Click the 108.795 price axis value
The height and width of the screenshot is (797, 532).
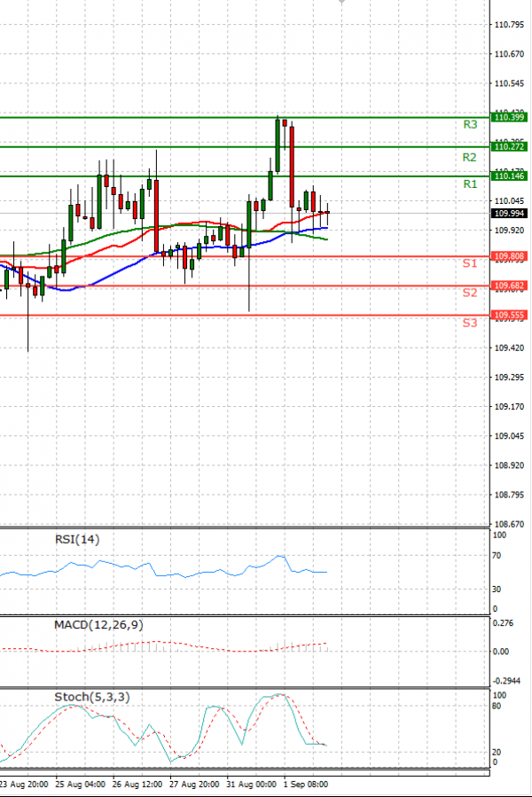(x=509, y=495)
